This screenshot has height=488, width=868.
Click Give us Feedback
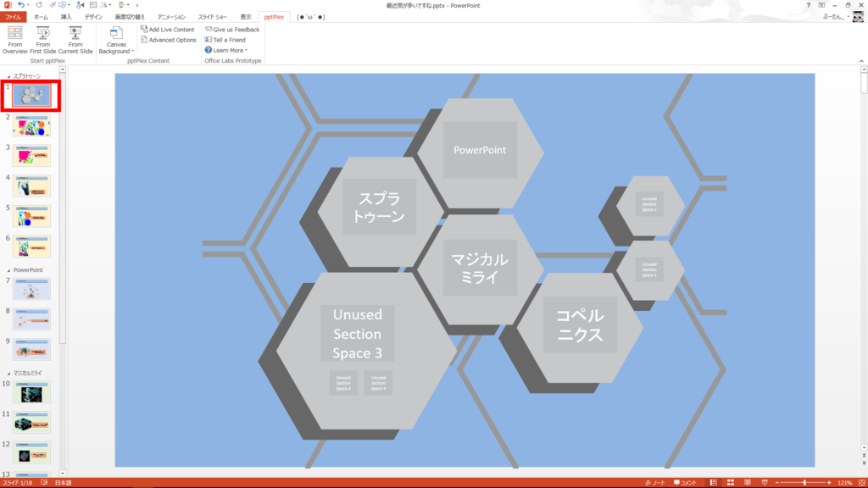[232, 30]
